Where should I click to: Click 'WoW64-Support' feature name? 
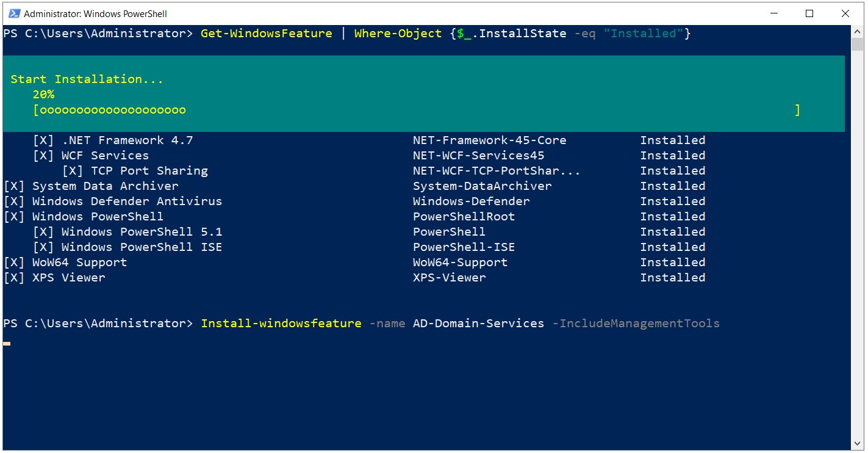[x=460, y=262]
